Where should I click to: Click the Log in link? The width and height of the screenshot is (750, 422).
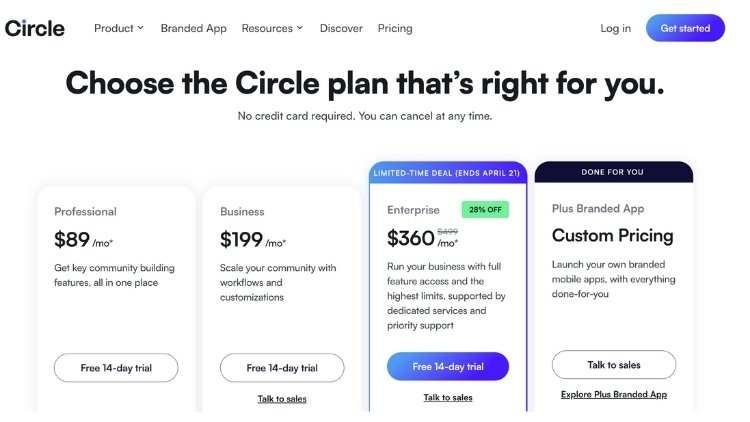click(615, 28)
